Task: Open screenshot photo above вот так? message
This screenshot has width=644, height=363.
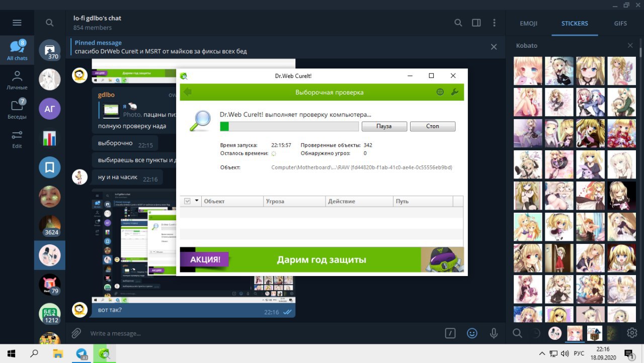Action: [x=193, y=246]
